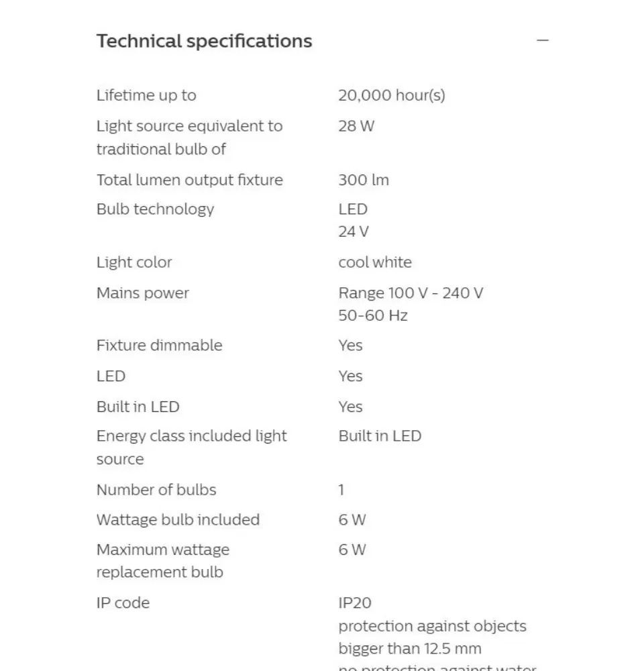Select the "300 lm" value
Image resolution: width=644 pixels, height=671 pixels.
click(x=363, y=180)
